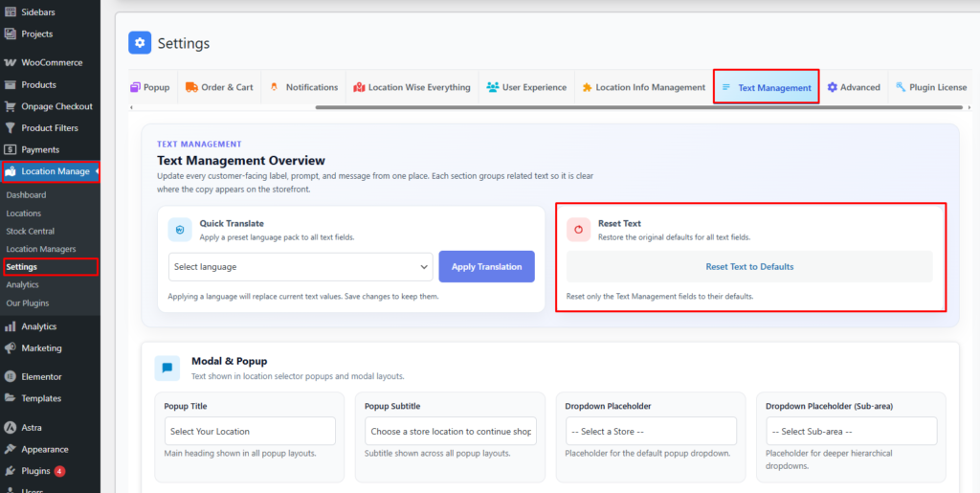Screen dimensions: 980x493
Task: Collapse the Location Manage menu arrow
Action: pos(97,171)
